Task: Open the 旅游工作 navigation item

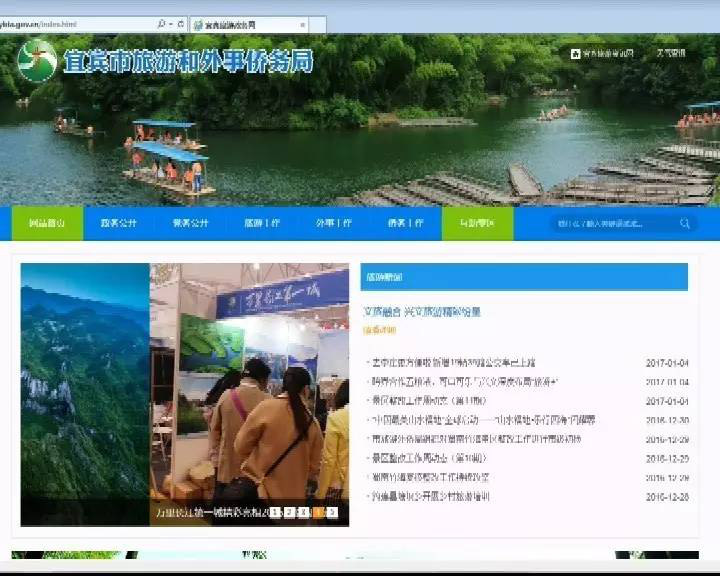Action: [262, 223]
